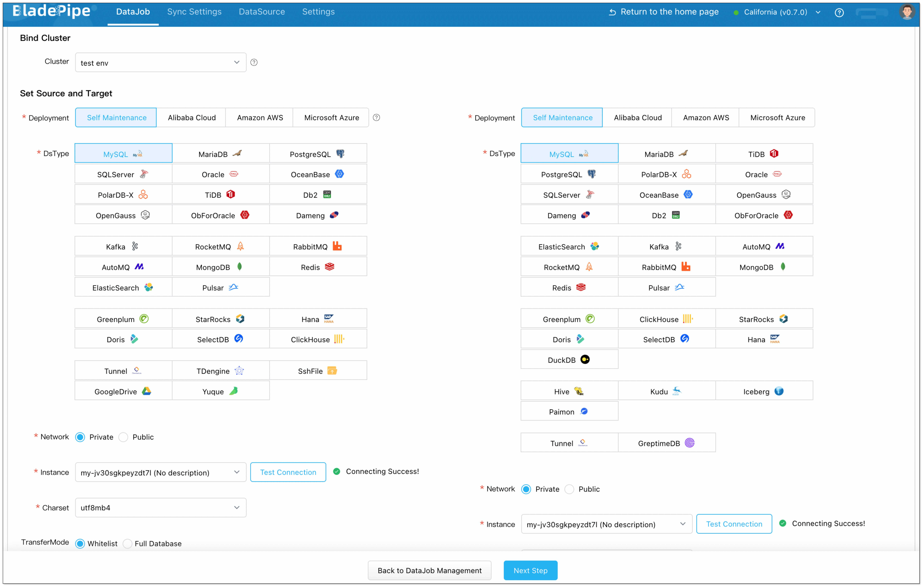Select GreptimeDB as target data type
The width and height of the screenshot is (924, 588).
pos(666,443)
